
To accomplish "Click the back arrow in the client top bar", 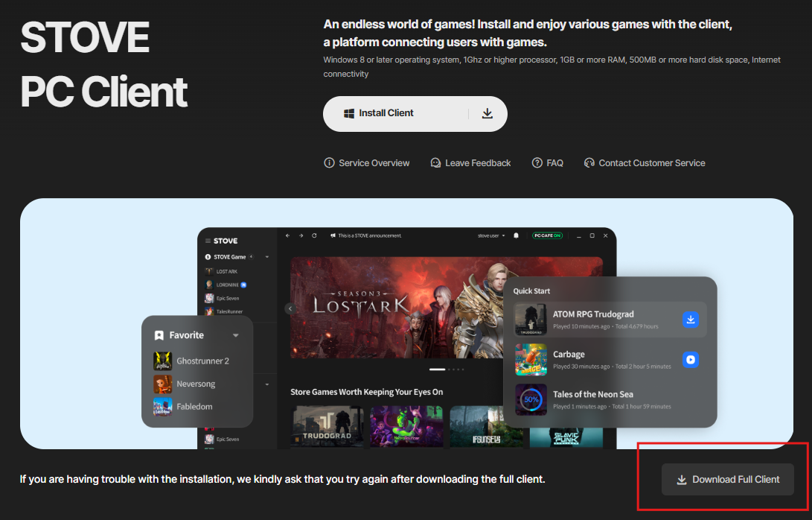I will click(287, 235).
